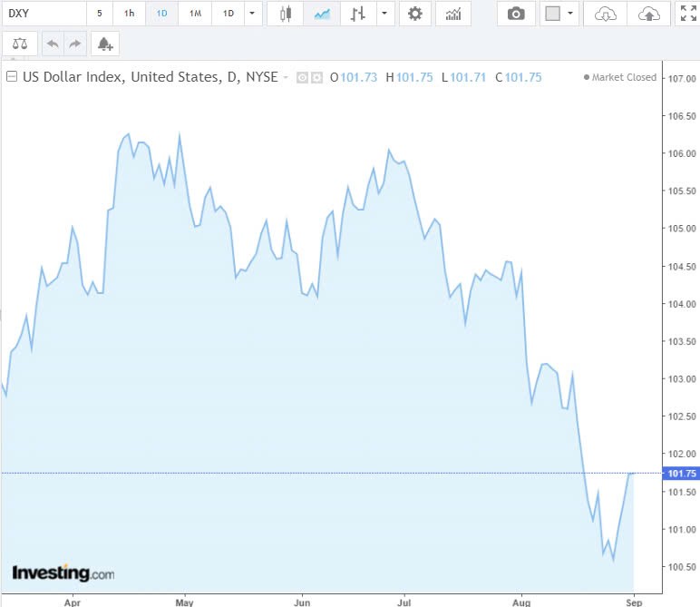Select the 1M timeframe
This screenshot has height=607, width=700.
click(x=195, y=14)
